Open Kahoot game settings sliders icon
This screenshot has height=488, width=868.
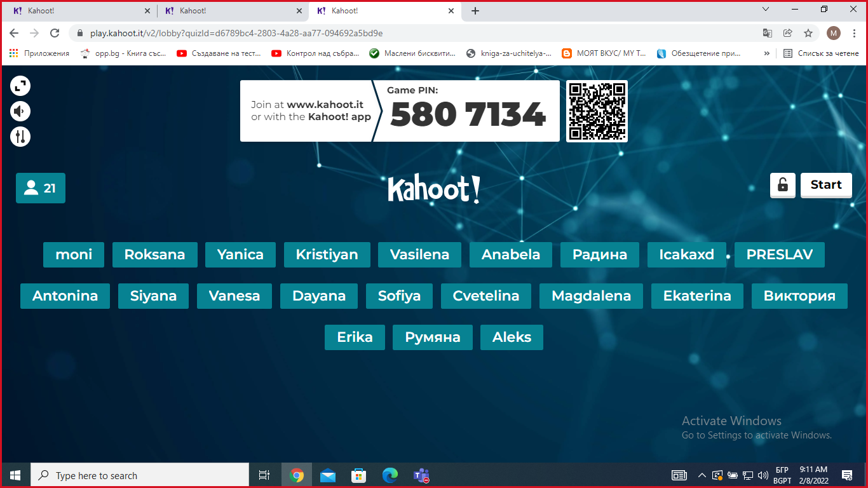tap(20, 137)
